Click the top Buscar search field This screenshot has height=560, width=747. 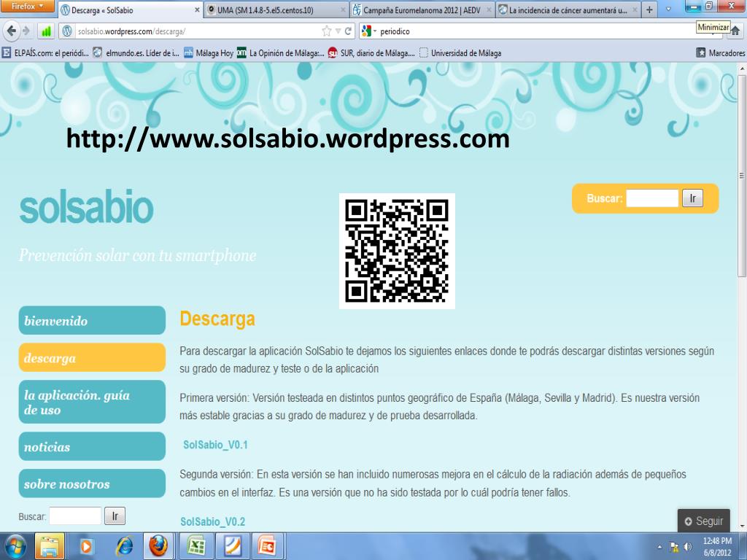tap(651, 198)
